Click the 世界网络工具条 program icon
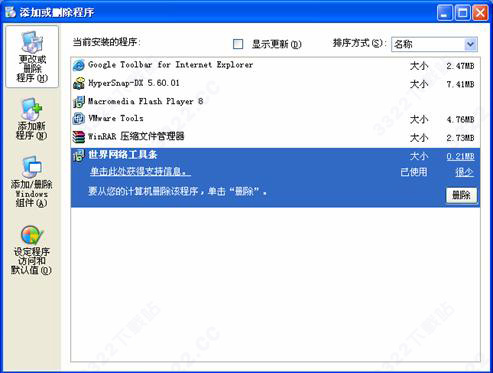The height and width of the screenshot is (373, 493). [79, 155]
